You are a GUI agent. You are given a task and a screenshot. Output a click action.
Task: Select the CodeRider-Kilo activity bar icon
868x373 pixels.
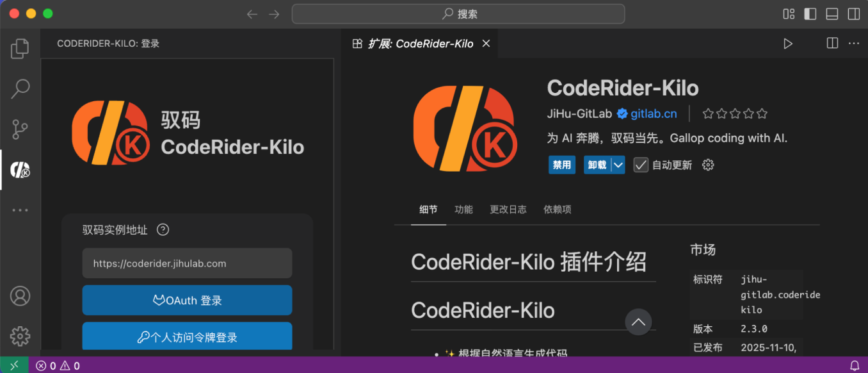[x=20, y=170]
